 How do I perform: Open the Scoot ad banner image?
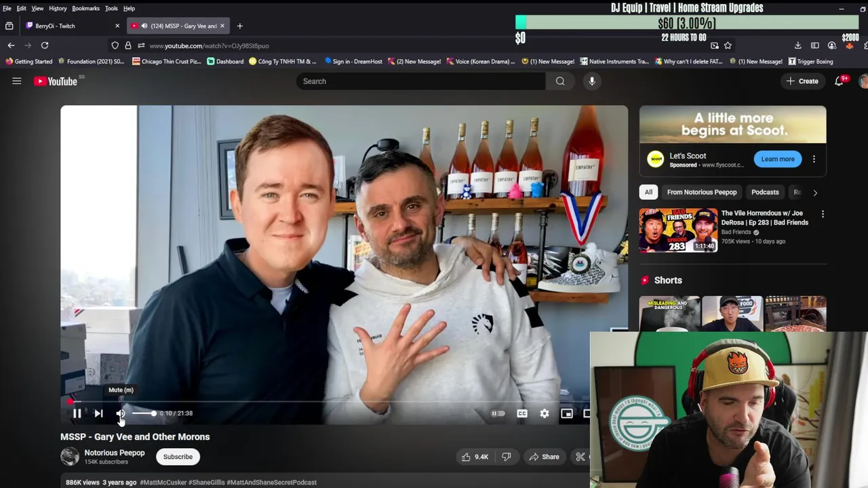click(732, 124)
